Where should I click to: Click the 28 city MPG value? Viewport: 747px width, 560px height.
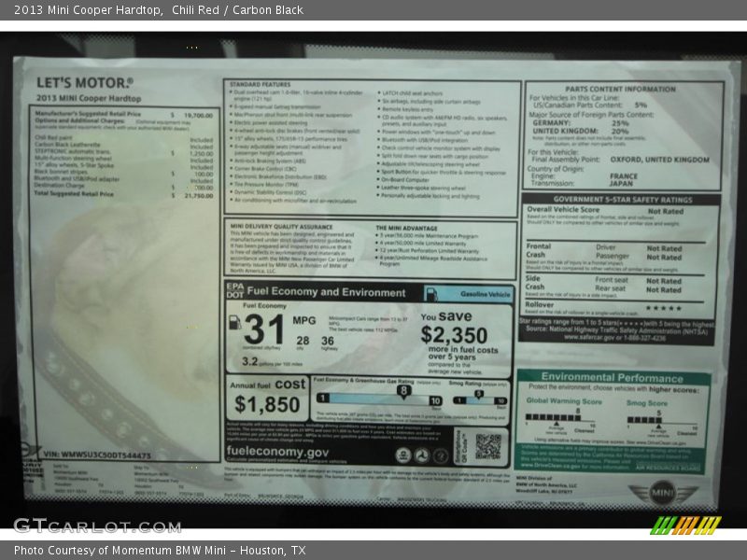[303, 341]
